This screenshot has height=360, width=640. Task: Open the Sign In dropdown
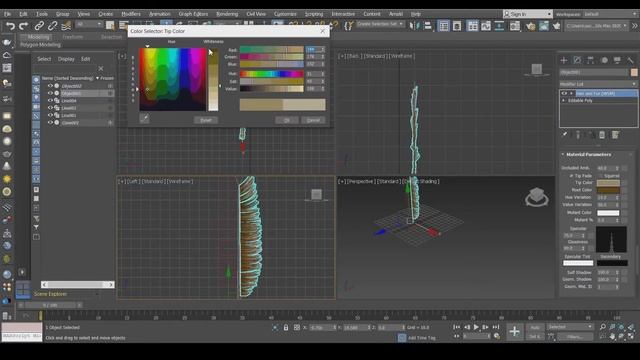point(527,14)
